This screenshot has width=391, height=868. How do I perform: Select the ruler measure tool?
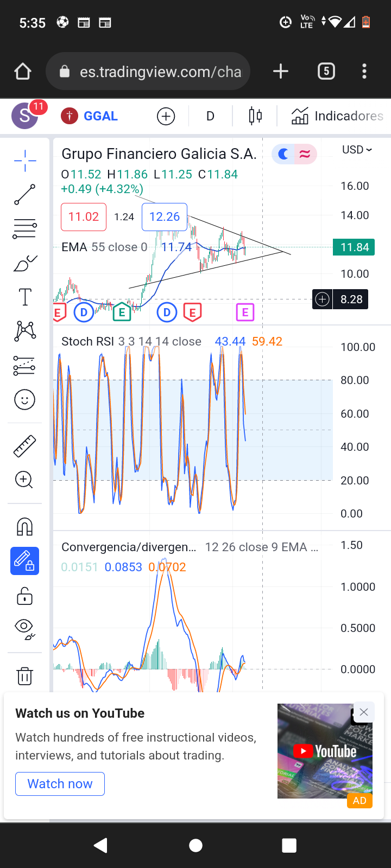[24, 446]
